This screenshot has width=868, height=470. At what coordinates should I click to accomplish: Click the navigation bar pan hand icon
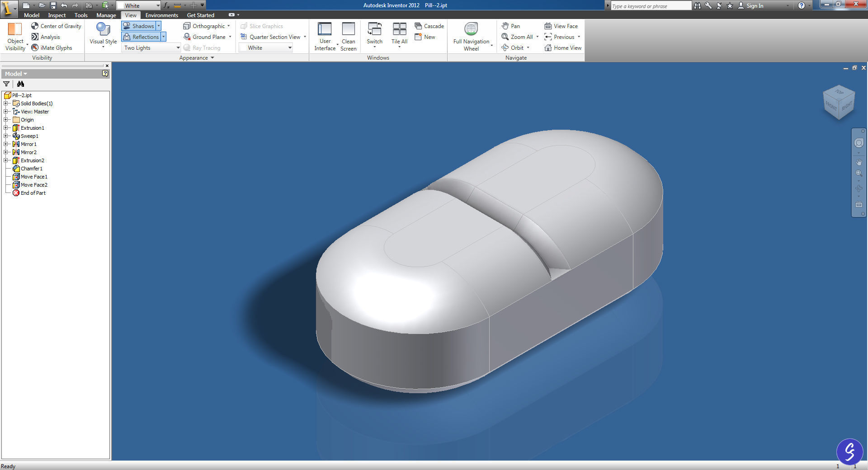pos(859,162)
